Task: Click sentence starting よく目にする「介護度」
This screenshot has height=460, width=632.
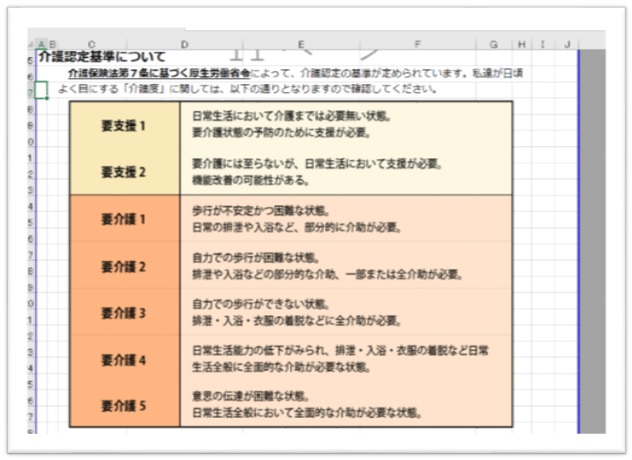Action: (x=247, y=89)
